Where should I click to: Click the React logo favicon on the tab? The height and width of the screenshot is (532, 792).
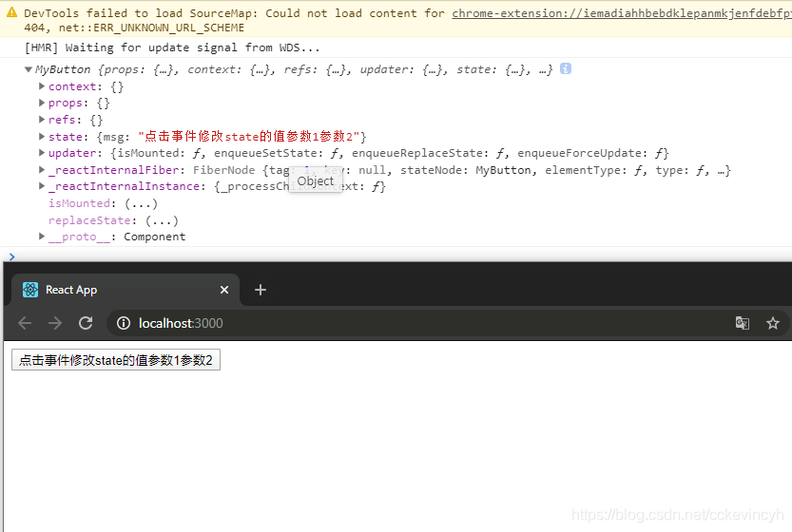coord(30,290)
